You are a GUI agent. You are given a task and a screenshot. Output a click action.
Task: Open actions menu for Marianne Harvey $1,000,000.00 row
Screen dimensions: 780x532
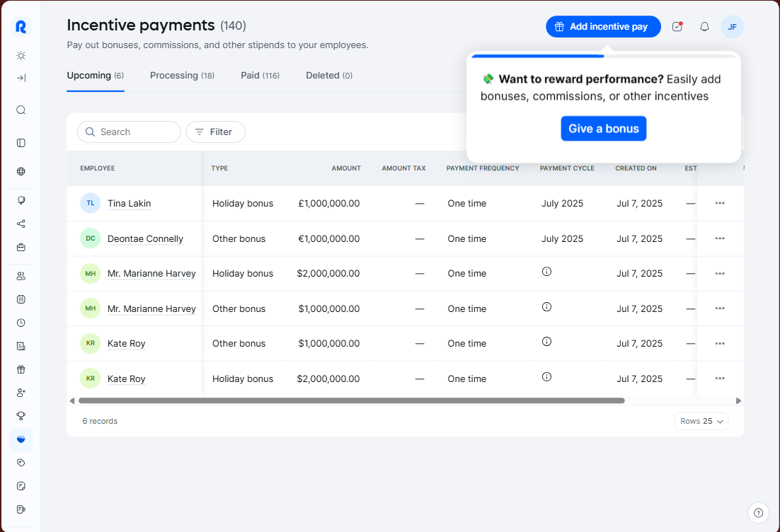[x=720, y=308]
